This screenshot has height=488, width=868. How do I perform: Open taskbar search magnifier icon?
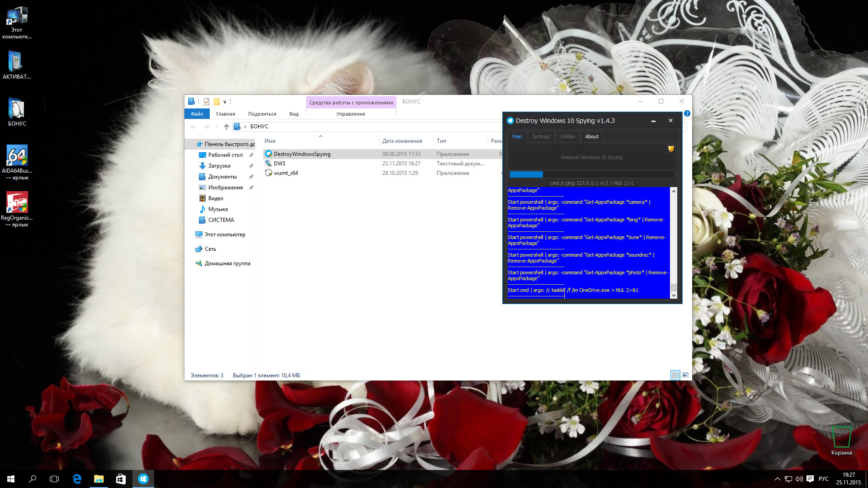tap(33, 479)
